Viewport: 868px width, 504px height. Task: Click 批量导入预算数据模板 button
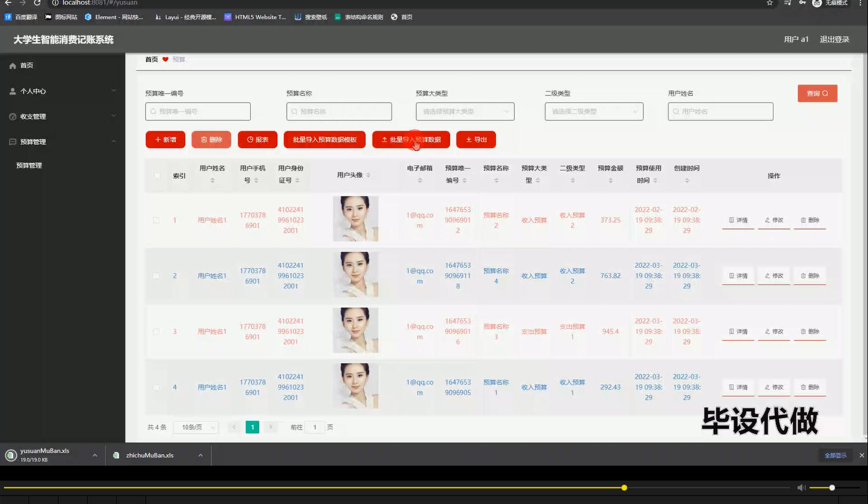tap(325, 140)
